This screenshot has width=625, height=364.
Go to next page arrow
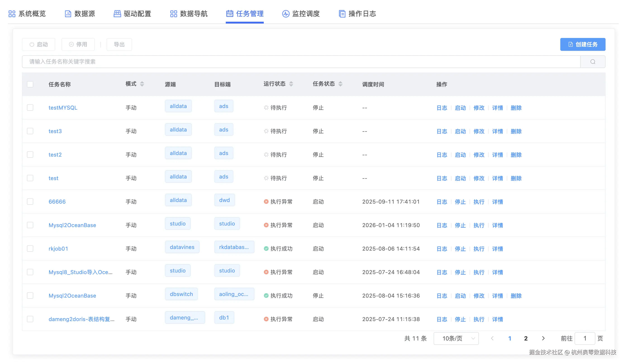pos(543,338)
